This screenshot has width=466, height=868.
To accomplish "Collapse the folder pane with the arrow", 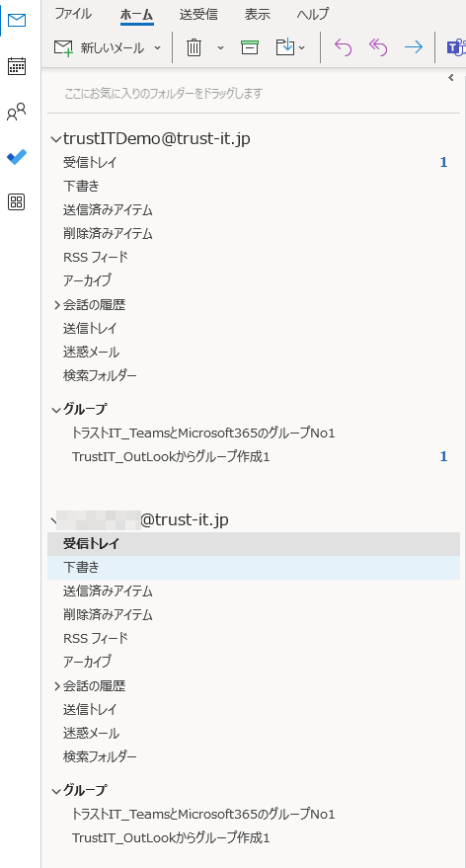I will point(451,77).
